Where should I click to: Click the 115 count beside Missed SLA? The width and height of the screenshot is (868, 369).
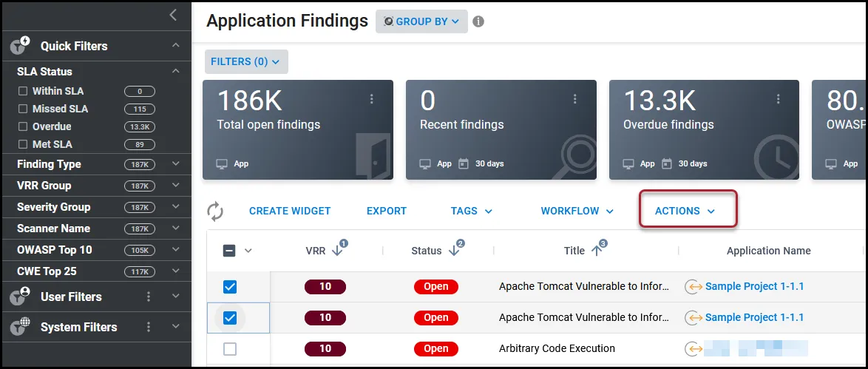pos(140,109)
